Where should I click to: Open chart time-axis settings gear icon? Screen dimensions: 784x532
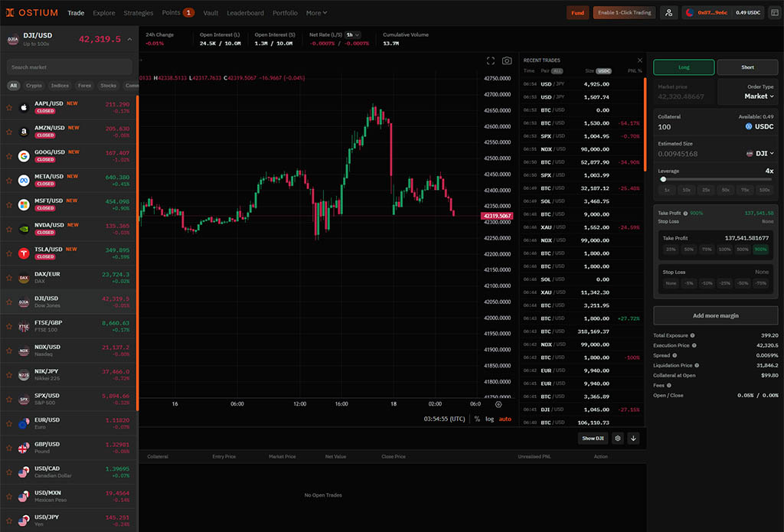498,404
